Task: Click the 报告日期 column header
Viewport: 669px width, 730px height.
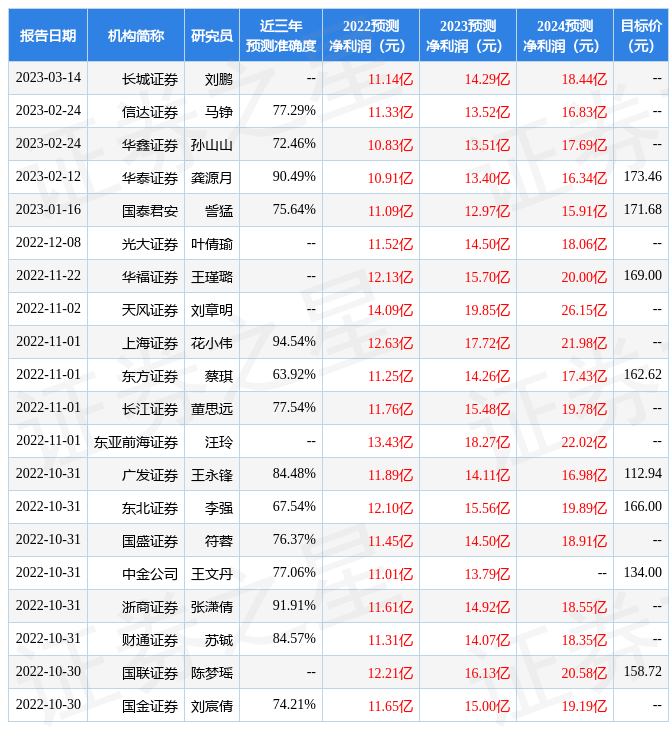Action: click(48, 36)
